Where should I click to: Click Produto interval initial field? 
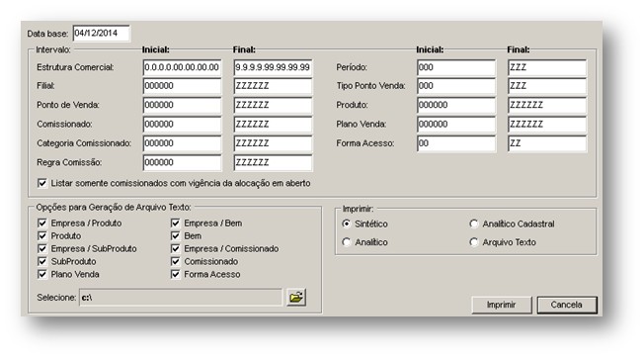pyautogui.click(x=456, y=105)
